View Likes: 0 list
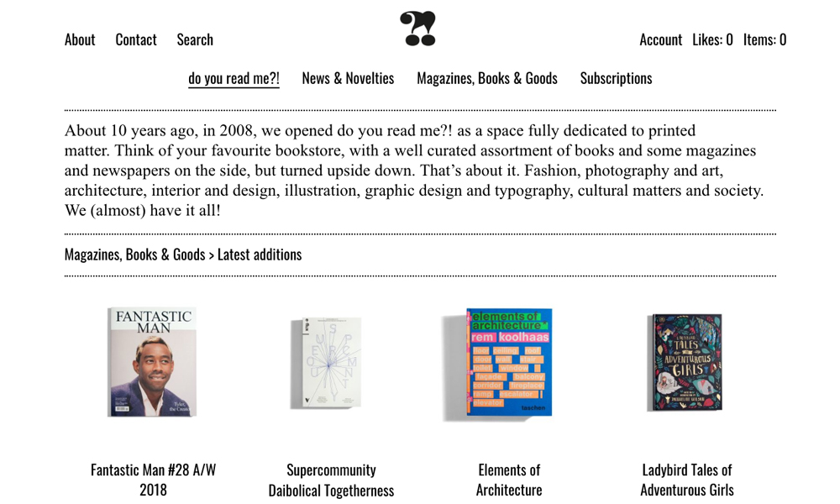The image size is (840, 504). pyautogui.click(x=712, y=39)
